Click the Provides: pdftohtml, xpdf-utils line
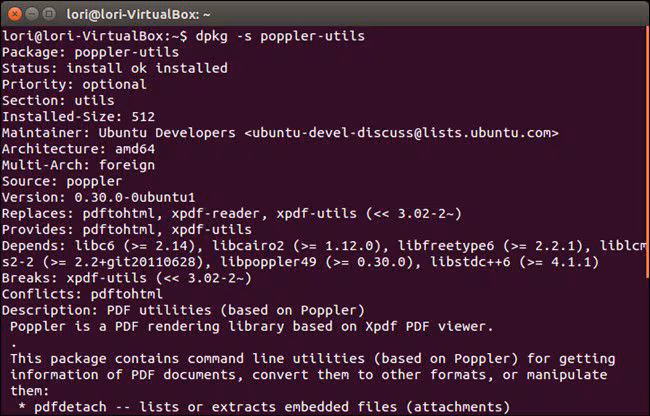Screen dimensions: 650x416 click(123, 229)
